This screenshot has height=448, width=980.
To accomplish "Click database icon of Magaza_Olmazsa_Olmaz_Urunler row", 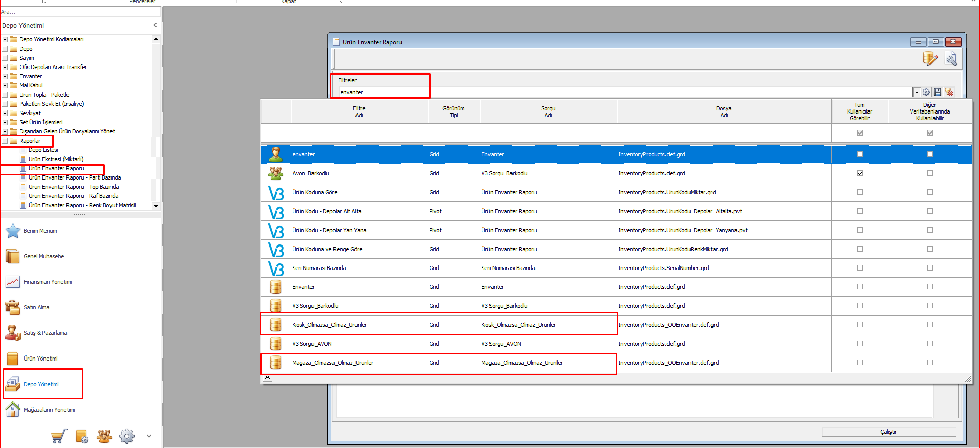I will (276, 363).
